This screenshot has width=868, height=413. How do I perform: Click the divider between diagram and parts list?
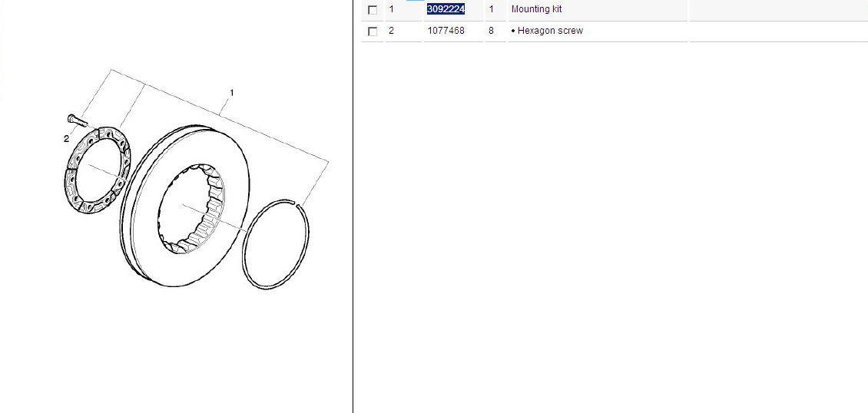(x=353, y=206)
